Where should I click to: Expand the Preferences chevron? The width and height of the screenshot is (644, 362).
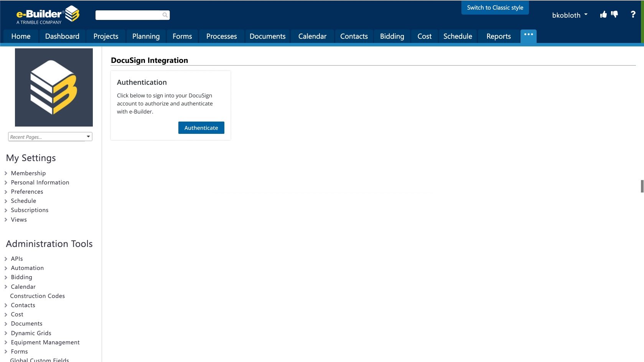click(6, 192)
